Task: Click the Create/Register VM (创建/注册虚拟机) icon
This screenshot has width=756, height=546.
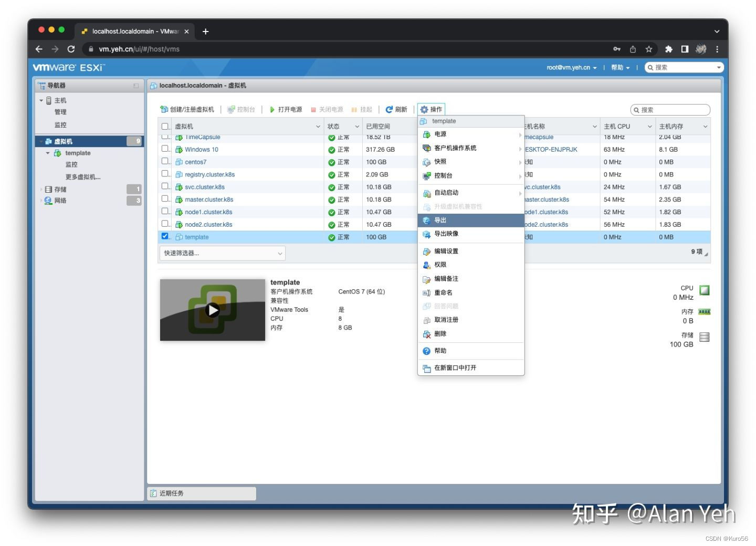Action: tap(164, 109)
